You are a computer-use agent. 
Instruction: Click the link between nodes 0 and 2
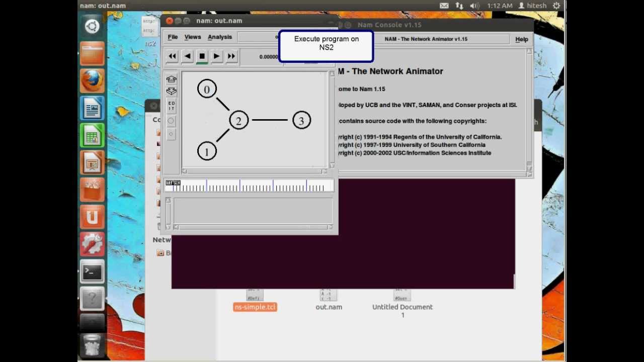(x=223, y=104)
